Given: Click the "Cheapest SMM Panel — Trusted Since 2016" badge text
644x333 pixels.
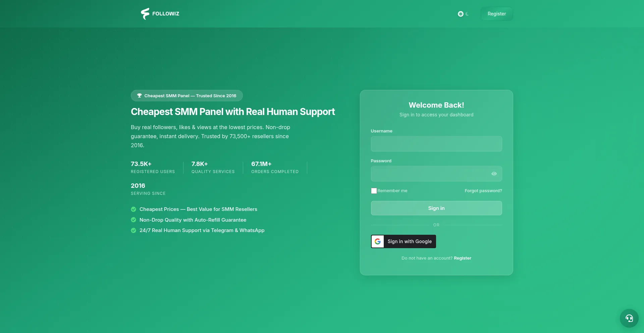Looking at the screenshot, I should [190, 96].
